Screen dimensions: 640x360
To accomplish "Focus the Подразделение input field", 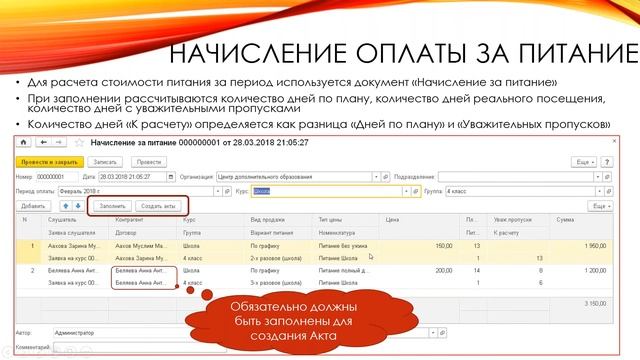I will click(x=516, y=177).
